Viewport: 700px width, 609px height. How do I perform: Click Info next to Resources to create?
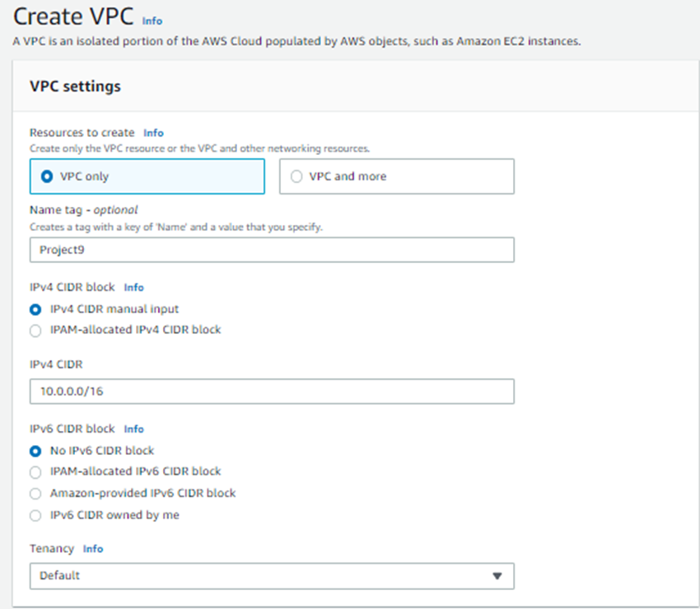click(x=153, y=133)
